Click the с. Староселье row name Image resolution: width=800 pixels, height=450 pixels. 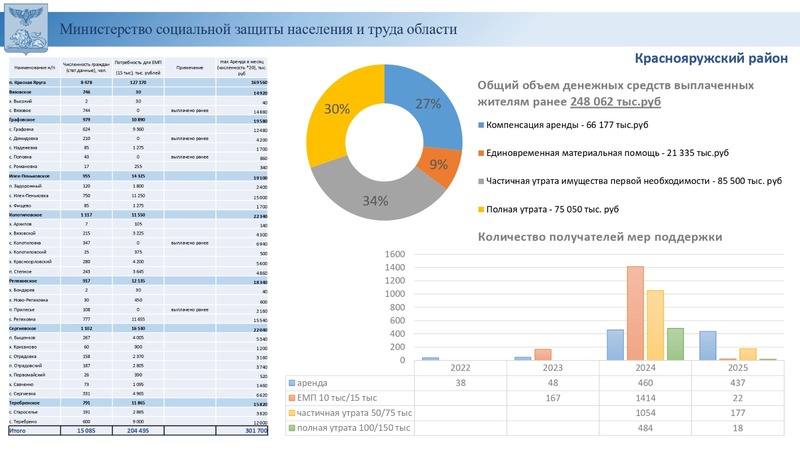point(23,412)
